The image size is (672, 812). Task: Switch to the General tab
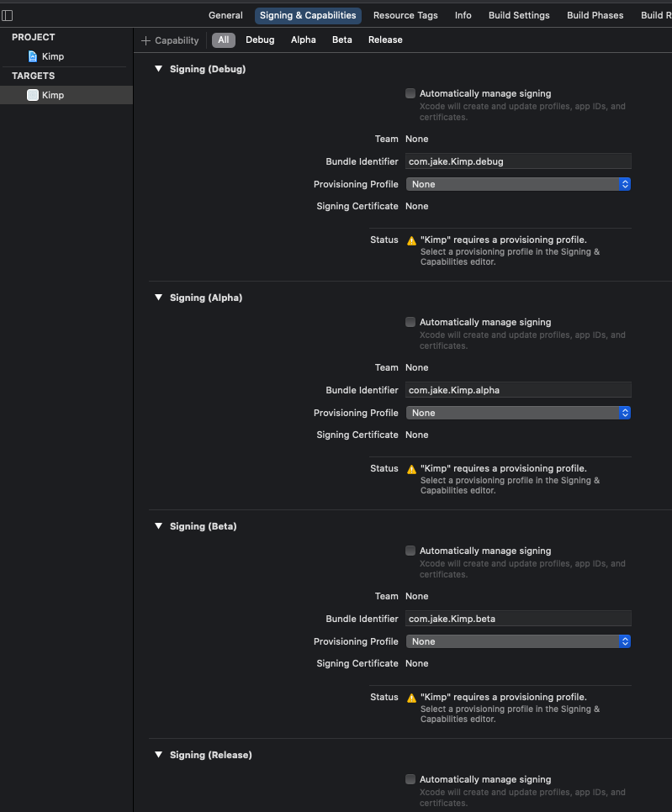pyautogui.click(x=225, y=15)
